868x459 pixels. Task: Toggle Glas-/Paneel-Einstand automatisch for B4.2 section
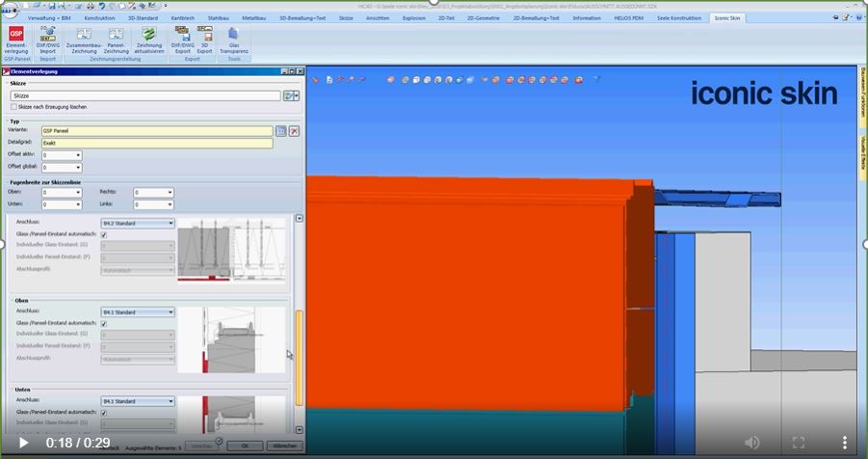click(103, 235)
